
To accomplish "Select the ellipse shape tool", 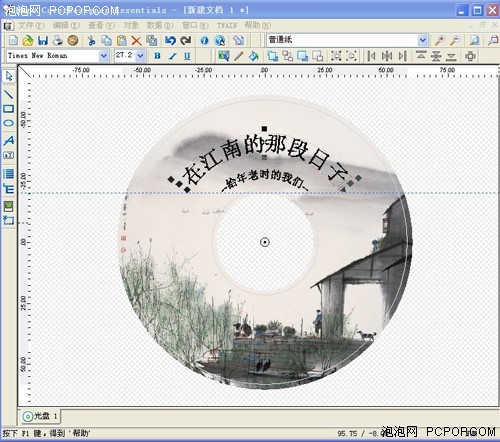I will 9,123.
